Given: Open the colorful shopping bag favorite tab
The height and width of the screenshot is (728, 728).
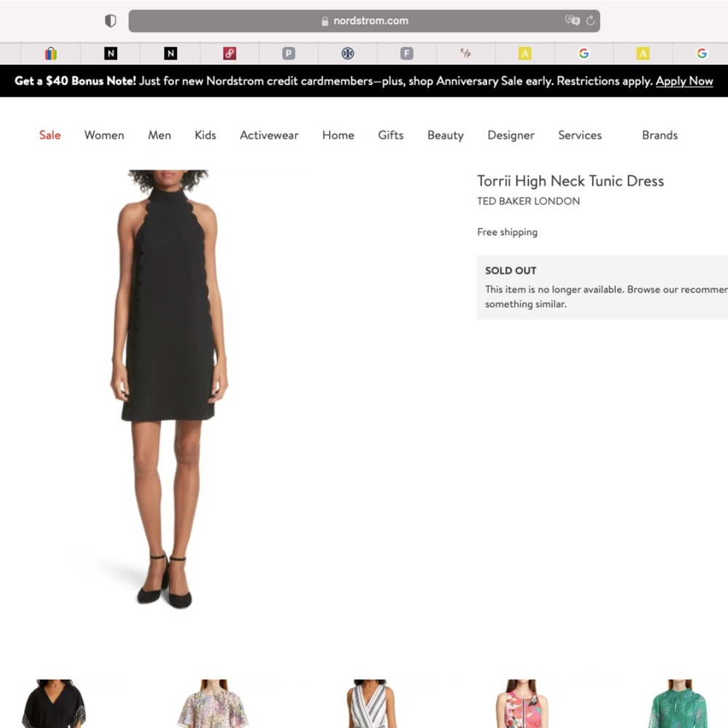Looking at the screenshot, I should point(51,53).
